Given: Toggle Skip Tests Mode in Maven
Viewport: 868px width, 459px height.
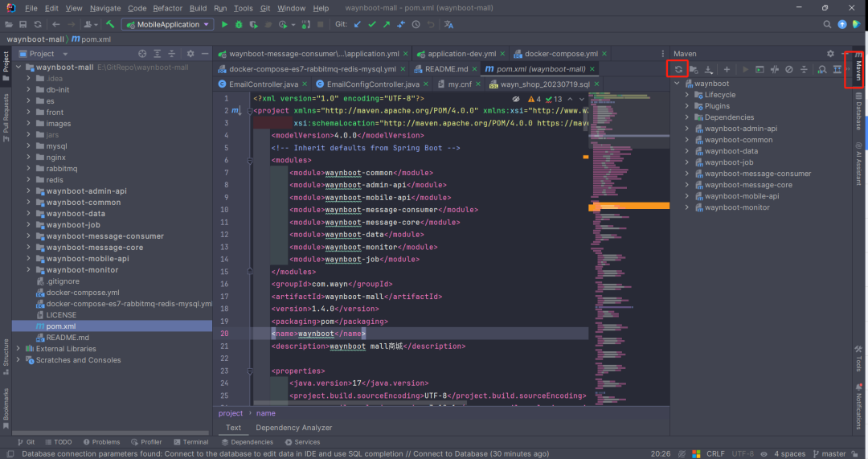Looking at the screenshot, I should pos(789,69).
